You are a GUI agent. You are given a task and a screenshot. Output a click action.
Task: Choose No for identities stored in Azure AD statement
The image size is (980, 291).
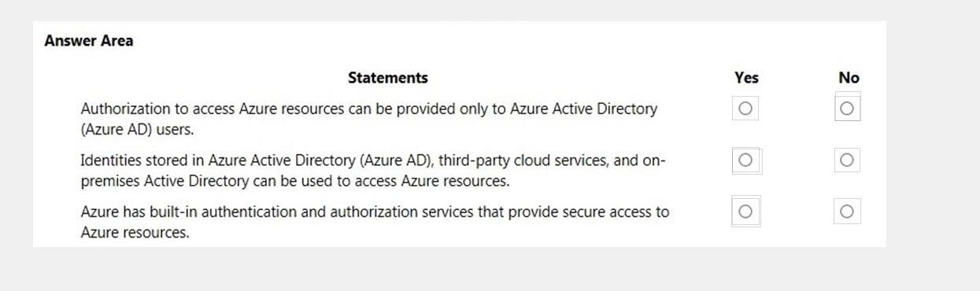pos(847,160)
